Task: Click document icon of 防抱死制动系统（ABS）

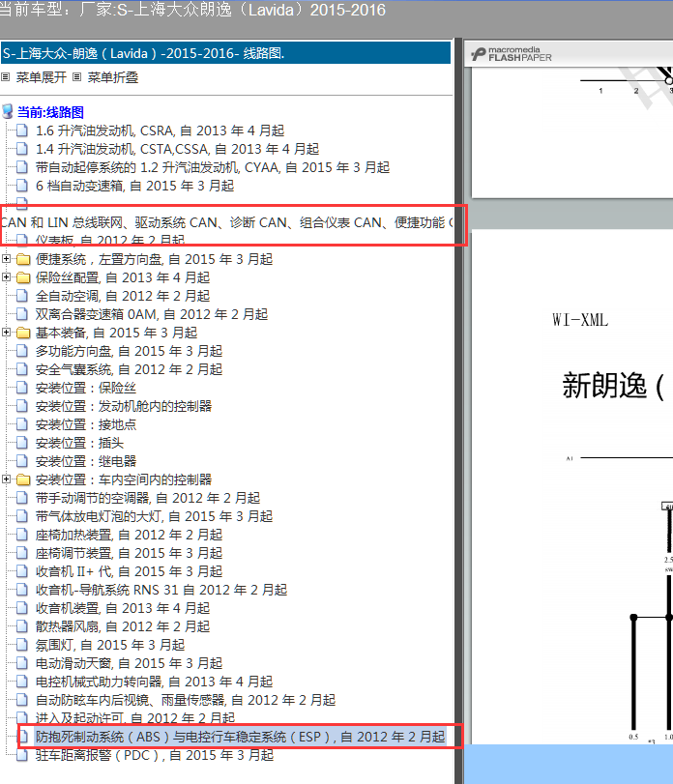Action: click(x=22, y=737)
